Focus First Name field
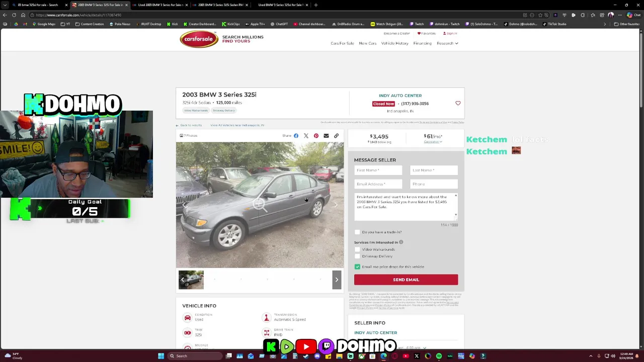 tap(378, 170)
